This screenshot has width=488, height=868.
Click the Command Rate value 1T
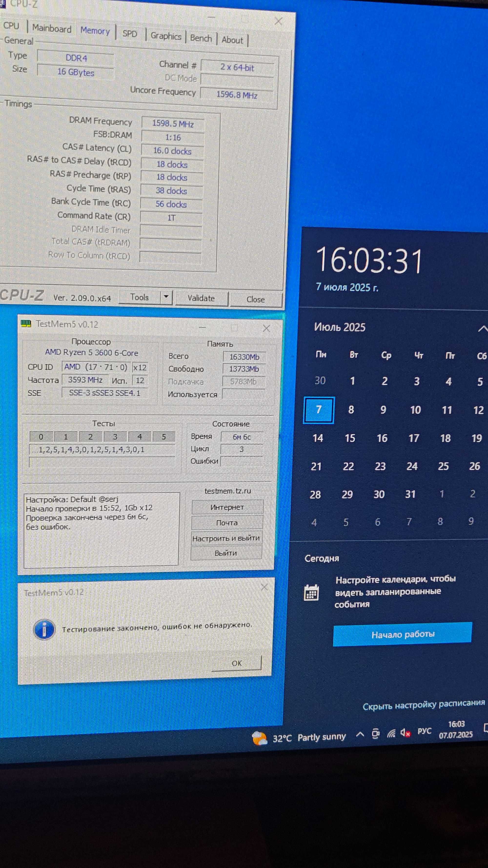[x=171, y=218]
